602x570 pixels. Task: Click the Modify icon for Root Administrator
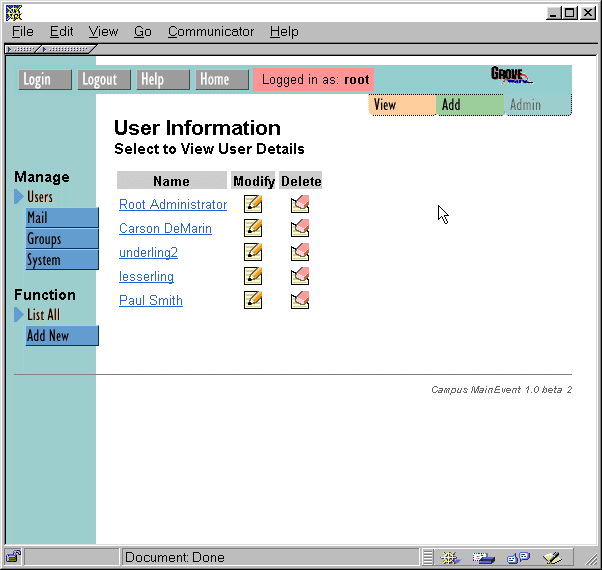coord(253,204)
